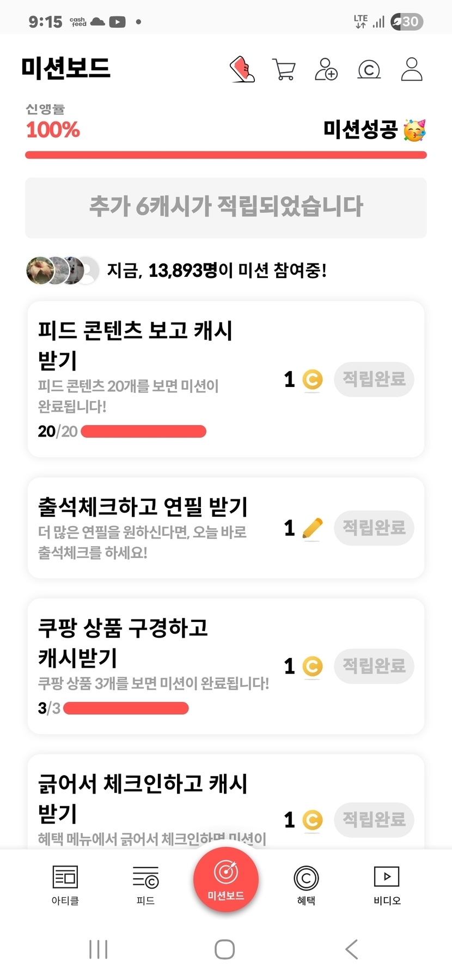This screenshot has height=980, width=452.
Task: Tap 적립완료 on feed content mission
Action: click(374, 379)
